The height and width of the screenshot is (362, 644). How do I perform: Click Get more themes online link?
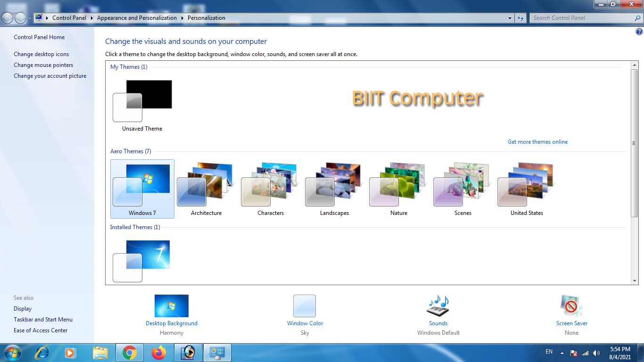(x=537, y=142)
